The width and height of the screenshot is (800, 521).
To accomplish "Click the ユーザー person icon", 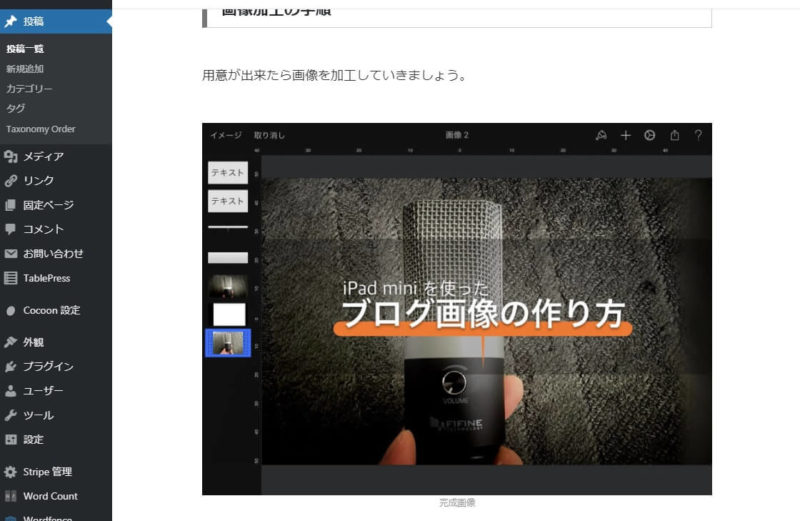I will click(11, 391).
